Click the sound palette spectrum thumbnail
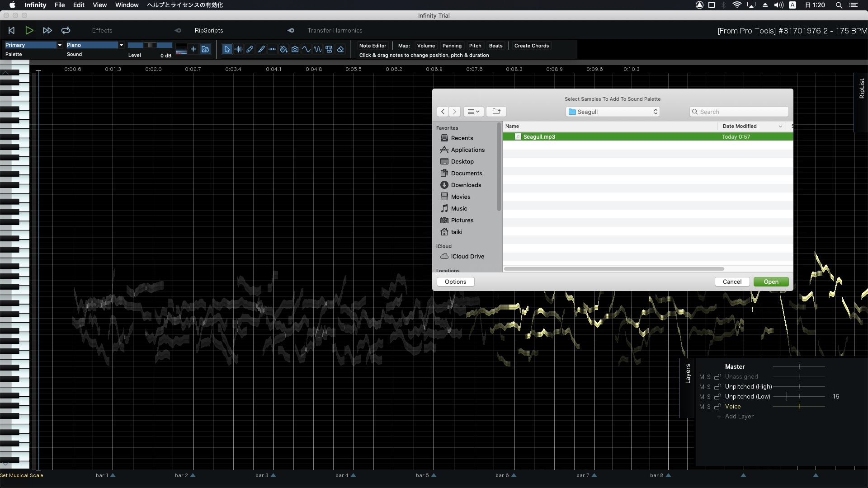868x488 pixels. 181,49
